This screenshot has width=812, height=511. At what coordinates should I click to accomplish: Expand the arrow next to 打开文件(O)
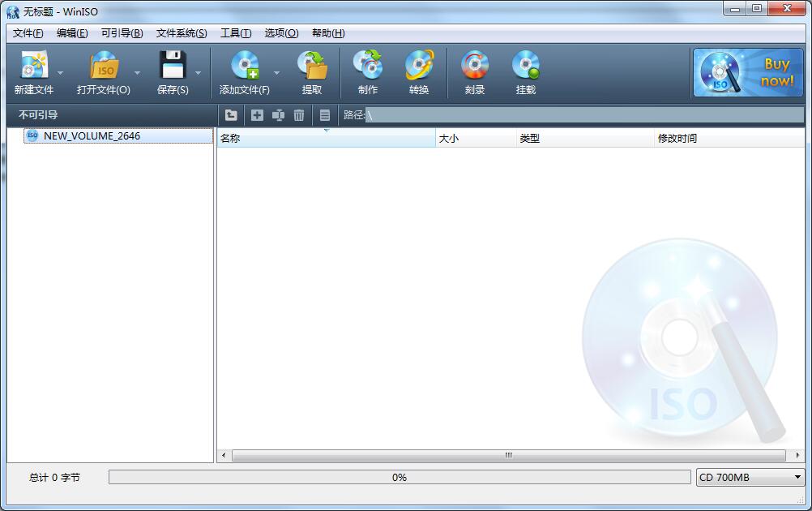coord(137,73)
